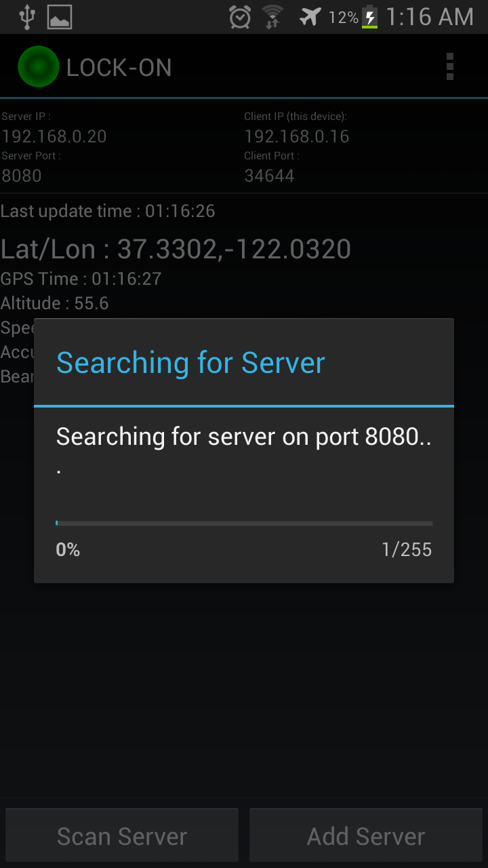This screenshot has height=868, width=488.
Task: Tap the Lat/Lon coordinates readout
Action: (x=176, y=249)
